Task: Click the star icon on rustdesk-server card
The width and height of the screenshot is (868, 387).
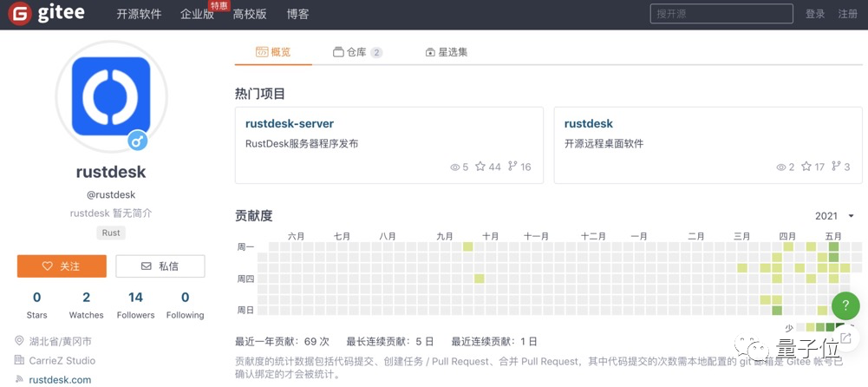Action: [x=480, y=166]
